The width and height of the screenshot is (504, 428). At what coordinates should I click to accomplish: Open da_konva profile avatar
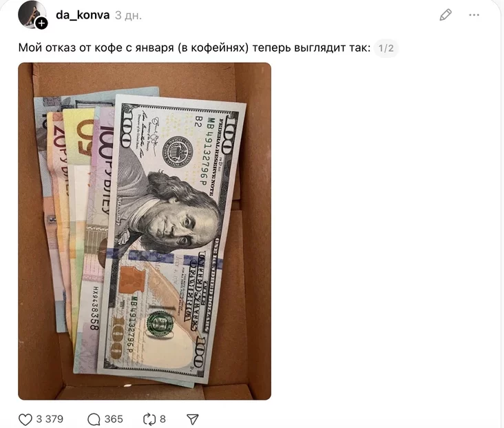32,14
